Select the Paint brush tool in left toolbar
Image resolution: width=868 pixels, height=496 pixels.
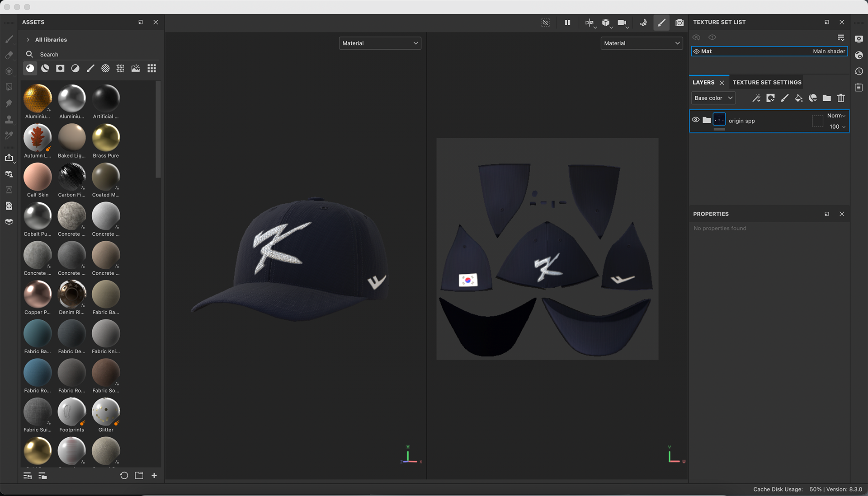9,39
